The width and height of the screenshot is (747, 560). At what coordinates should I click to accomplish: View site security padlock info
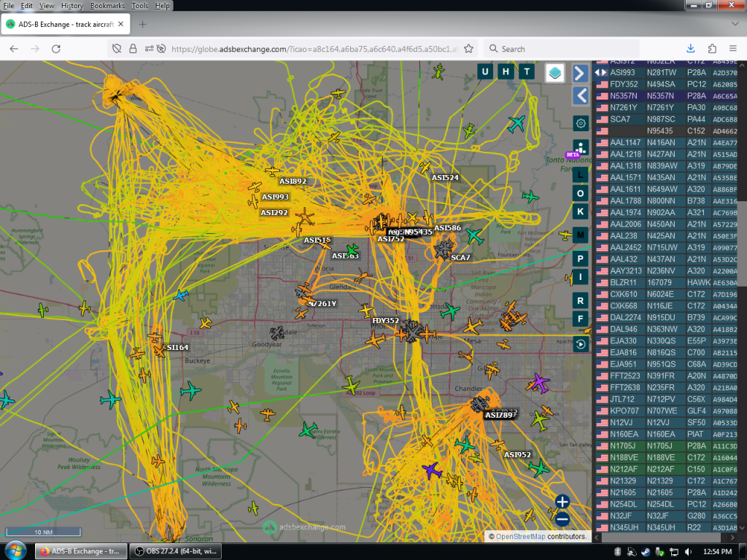pyautogui.click(x=133, y=49)
